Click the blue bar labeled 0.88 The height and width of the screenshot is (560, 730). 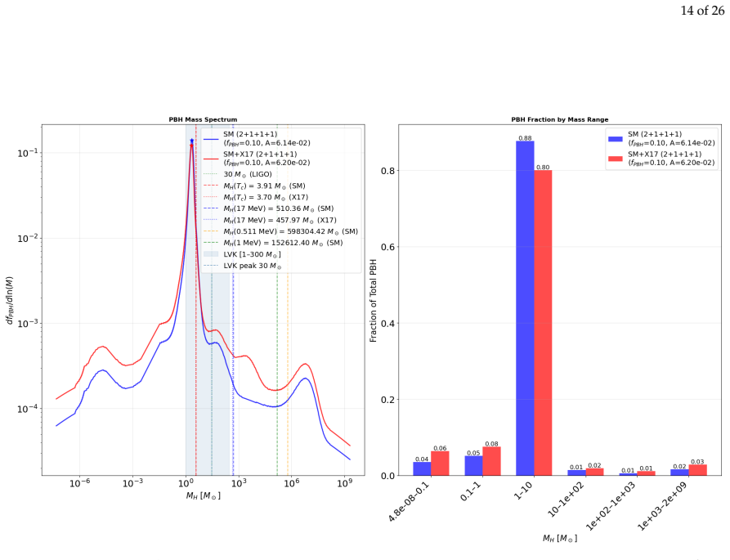point(525,308)
